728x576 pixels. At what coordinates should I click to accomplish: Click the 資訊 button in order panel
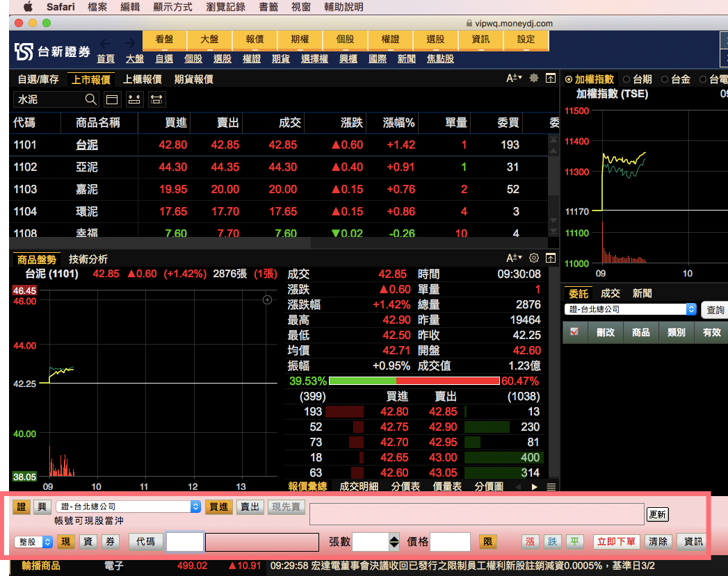(x=693, y=542)
